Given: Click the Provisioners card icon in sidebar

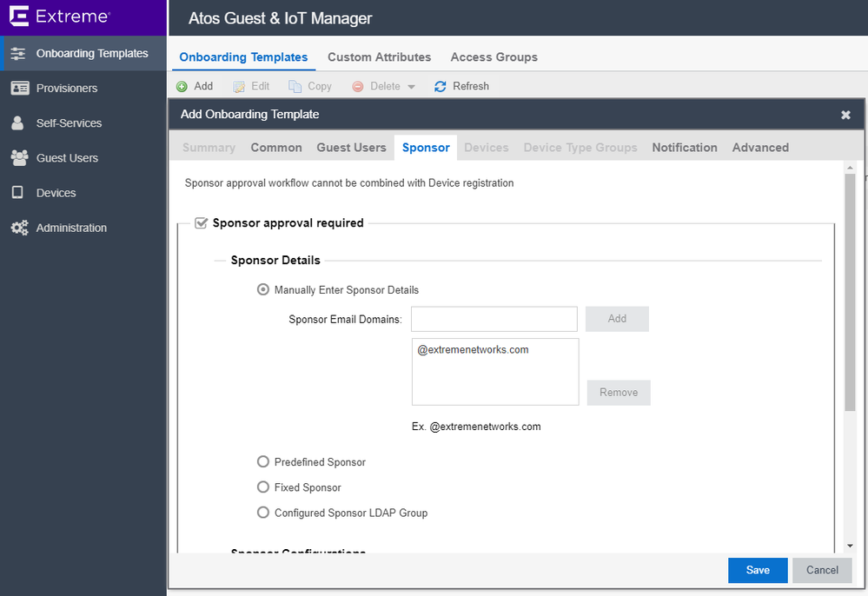Looking at the screenshot, I should 19,88.
